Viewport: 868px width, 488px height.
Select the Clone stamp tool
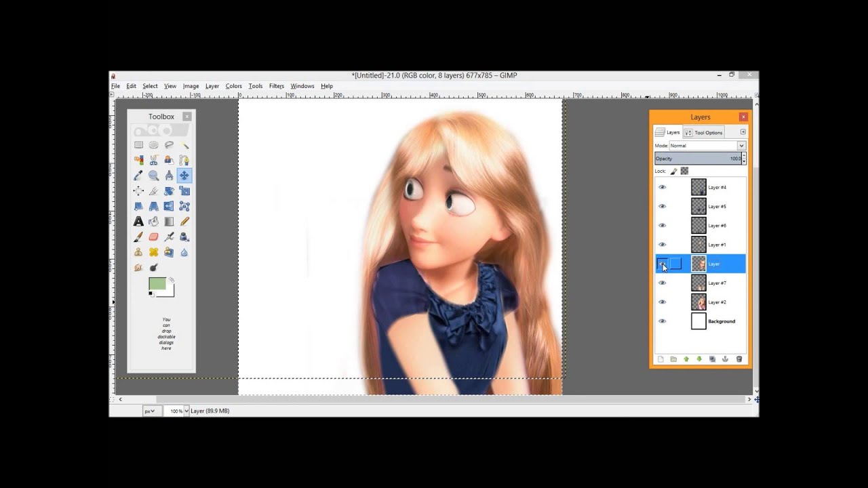tap(138, 252)
